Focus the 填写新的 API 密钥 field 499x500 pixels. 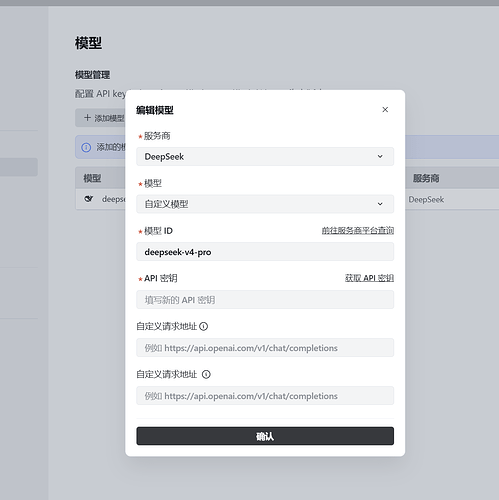265,300
